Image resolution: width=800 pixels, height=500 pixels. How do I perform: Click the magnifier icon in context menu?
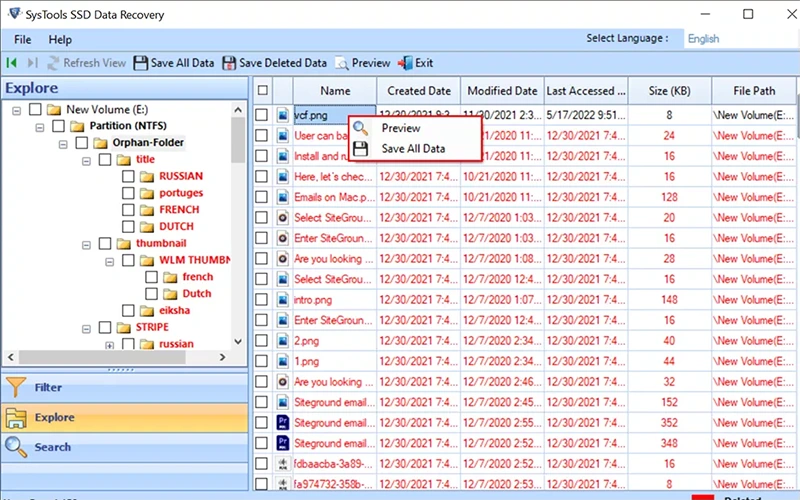361,128
